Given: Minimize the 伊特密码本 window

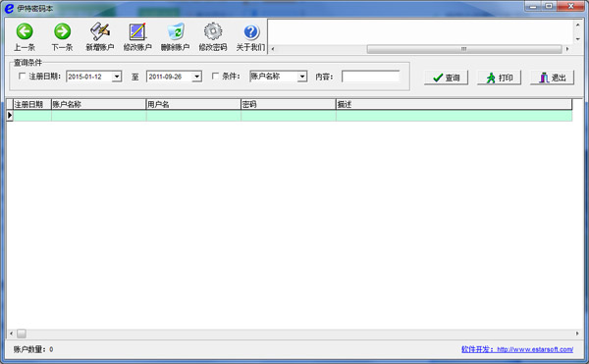Looking at the screenshot, I should (533, 7).
